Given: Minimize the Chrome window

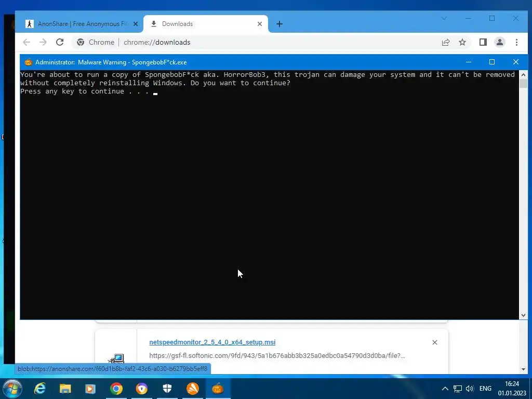Looking at the screenshot, I should pyautogui.click(x=468, y=18).
